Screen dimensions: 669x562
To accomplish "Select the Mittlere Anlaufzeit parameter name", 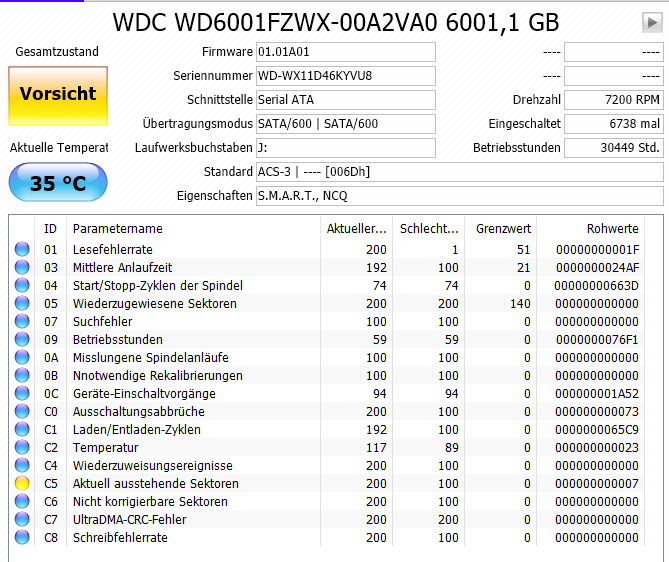I will pos(122,268).
